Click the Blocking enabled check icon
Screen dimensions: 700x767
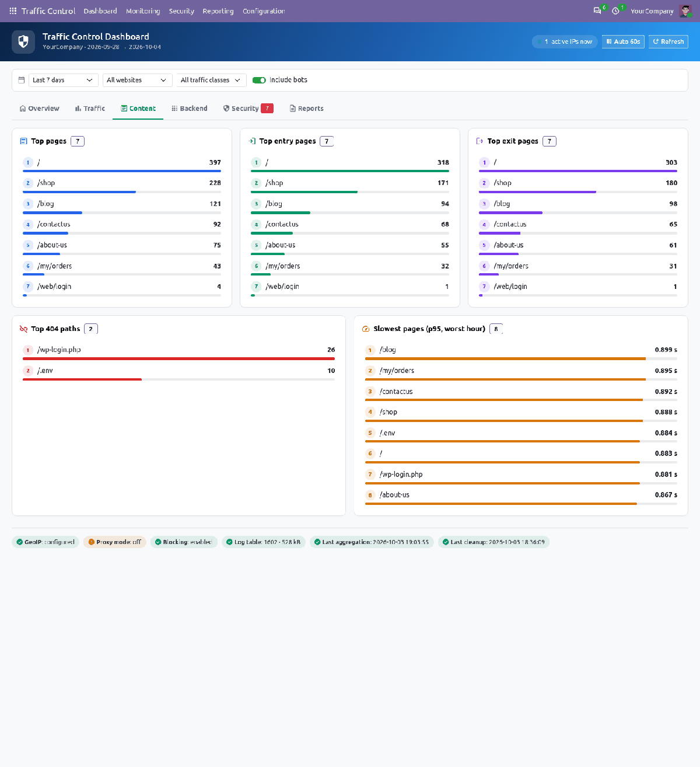coord(158,542)
